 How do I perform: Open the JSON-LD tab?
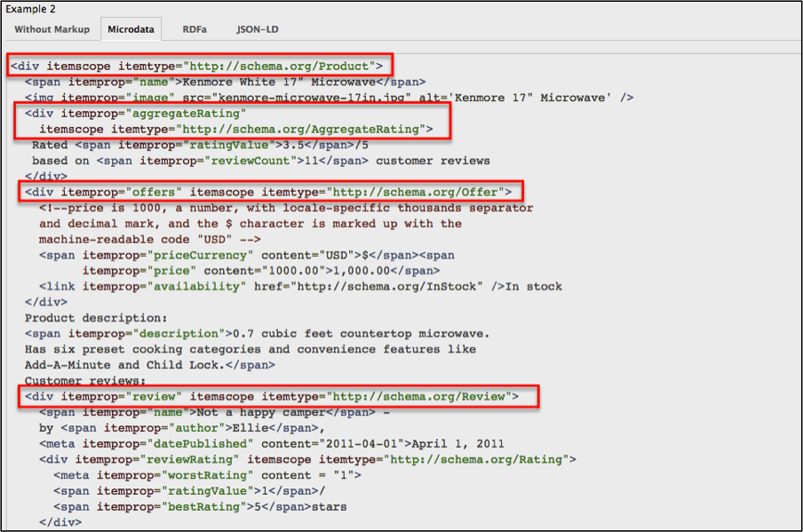tap(258, 28)
